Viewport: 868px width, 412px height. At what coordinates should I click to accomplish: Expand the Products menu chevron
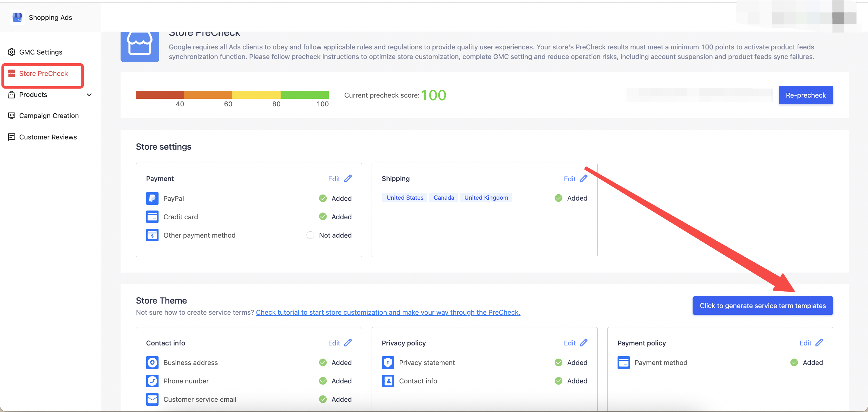pyautogui.click(x=89, y=95)
